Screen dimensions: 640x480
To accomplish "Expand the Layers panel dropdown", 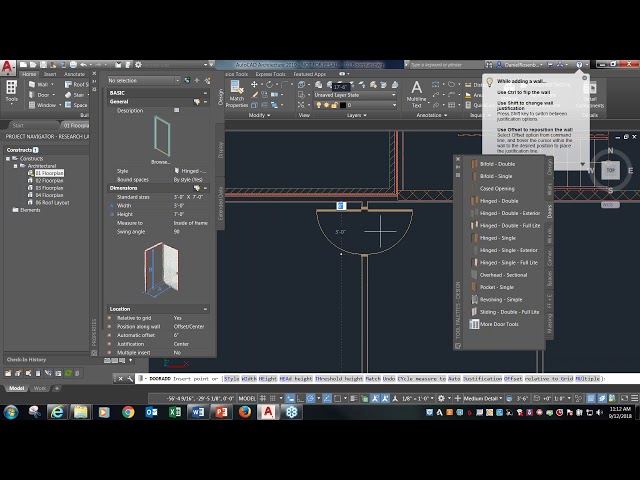I will pyautogui.click(x=356, y=115).
